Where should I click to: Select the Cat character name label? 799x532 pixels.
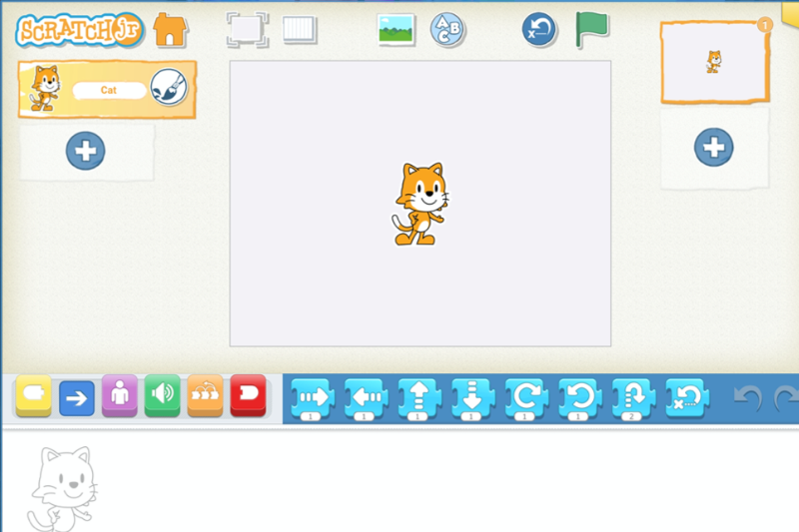pos(109,90)
